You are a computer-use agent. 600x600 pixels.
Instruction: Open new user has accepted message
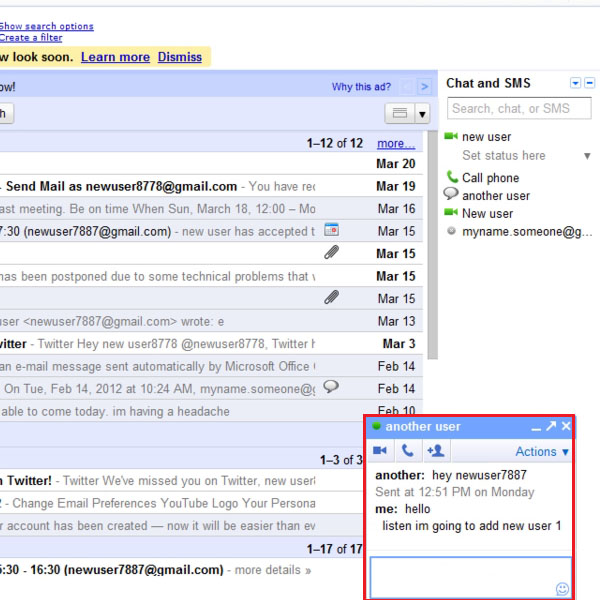click(210, 232)
